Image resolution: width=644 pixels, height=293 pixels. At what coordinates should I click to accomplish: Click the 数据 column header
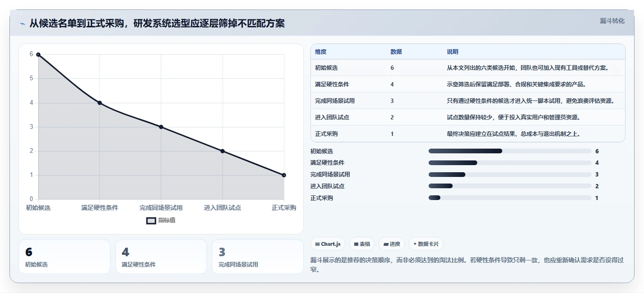tap(396, 52)
